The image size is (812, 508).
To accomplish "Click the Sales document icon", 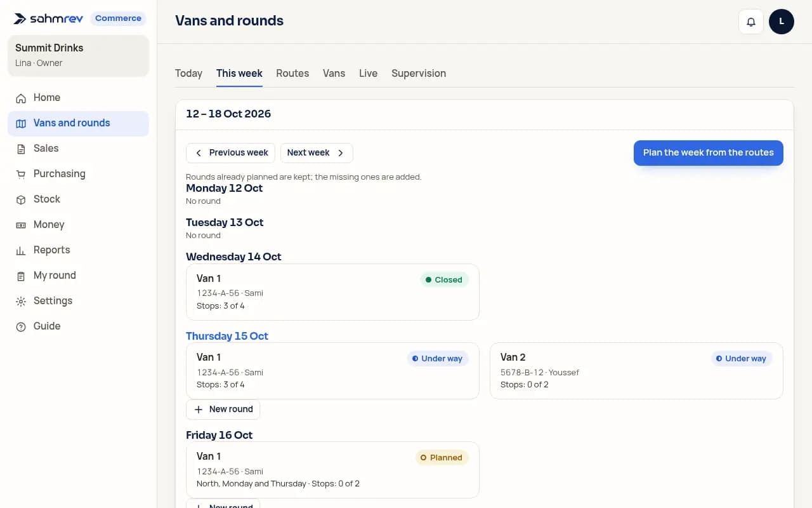I will click(x=21, y=149).
